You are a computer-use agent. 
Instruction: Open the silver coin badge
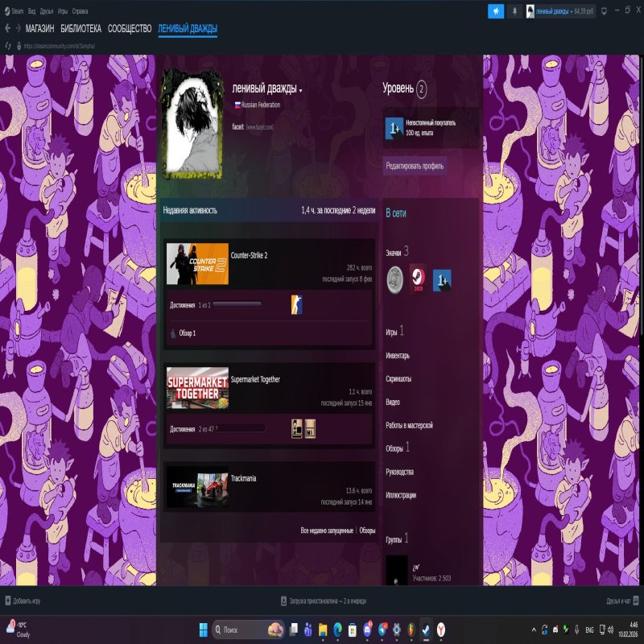click(394, 278)
